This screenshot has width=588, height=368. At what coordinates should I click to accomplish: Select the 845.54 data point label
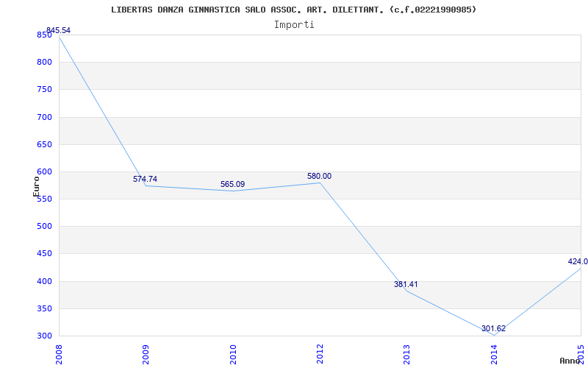click(x=58, y=30)
